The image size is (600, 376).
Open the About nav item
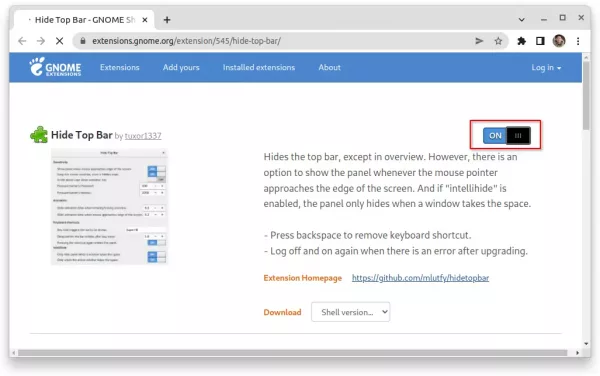(x=329, y=67)
